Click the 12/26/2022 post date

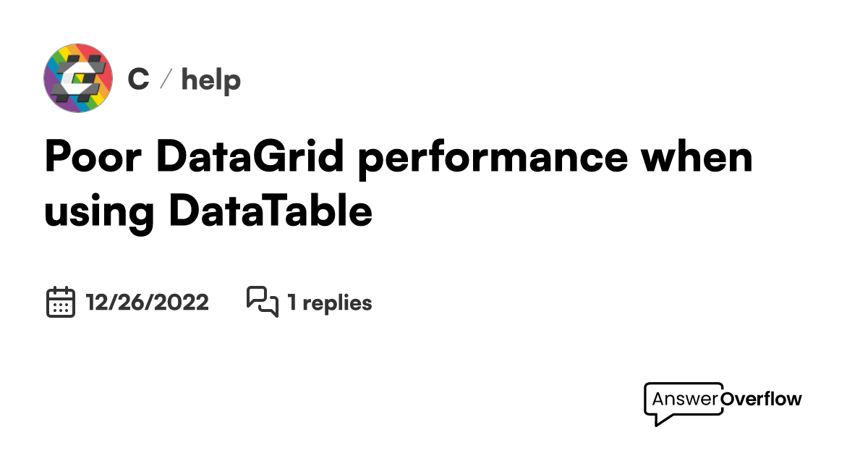click(147, 303)
